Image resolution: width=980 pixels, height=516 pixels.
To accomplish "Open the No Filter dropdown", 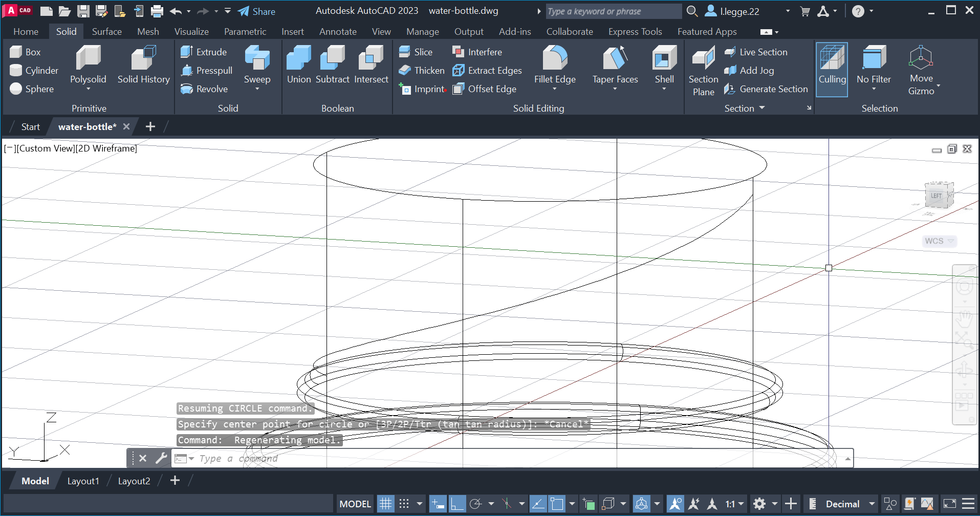I will [874, 89].
